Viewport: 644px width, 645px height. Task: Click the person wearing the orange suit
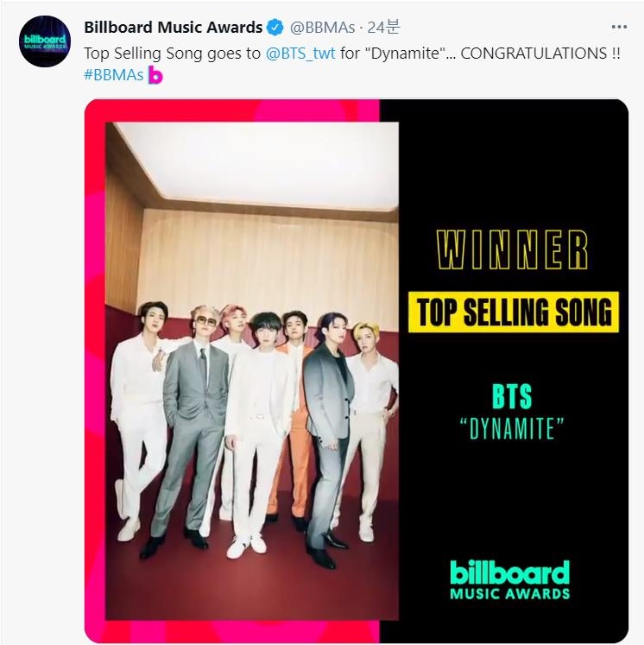(x=298, y=414)
